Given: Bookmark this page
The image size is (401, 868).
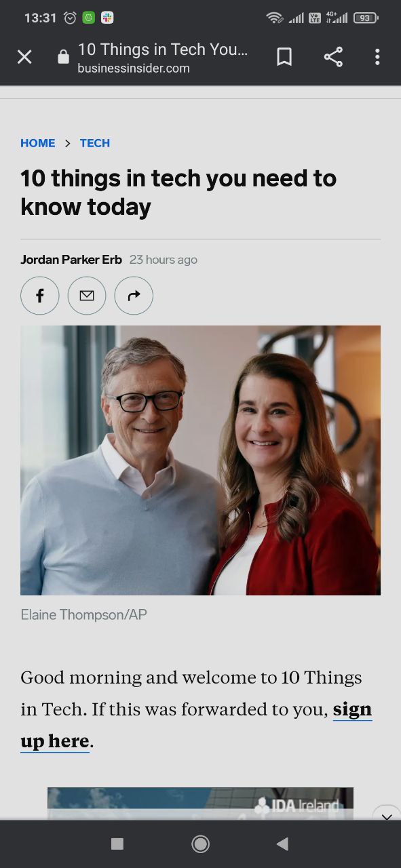Looking at the screenshot, I should [x=284, y=57].
